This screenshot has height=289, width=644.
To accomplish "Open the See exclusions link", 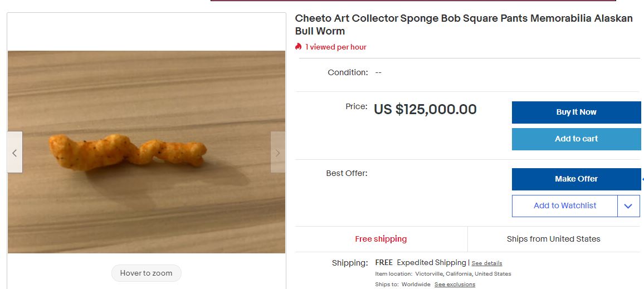I will (455, 285).
